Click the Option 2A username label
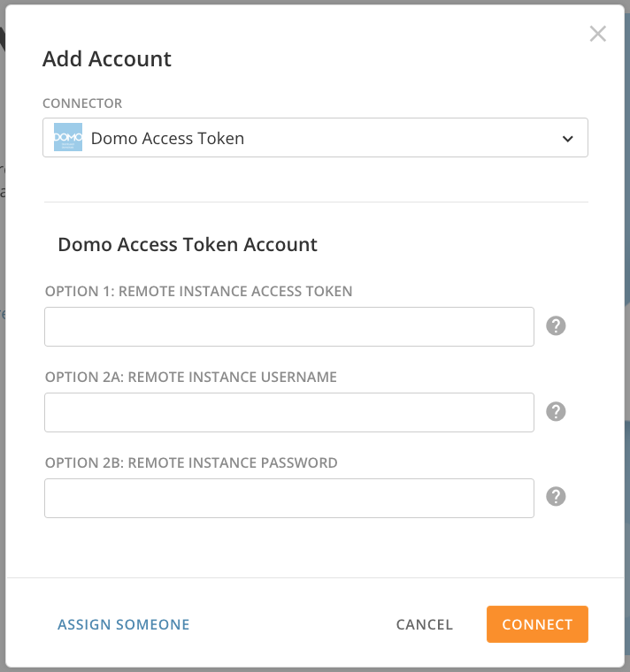Viewport: 630px width, 672px height. (x=191, y=377)
